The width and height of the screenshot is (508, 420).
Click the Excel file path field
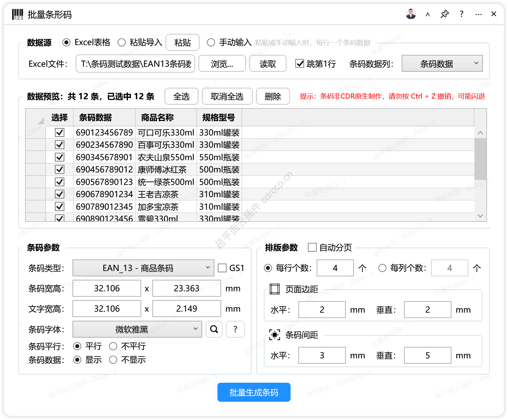click(135, 63)
